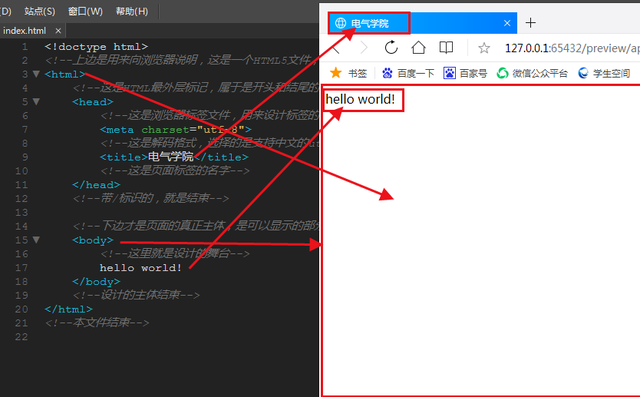Screen dimensions: 640x397
Task: Bookmark this page with star icon
Action: point(484,48)
